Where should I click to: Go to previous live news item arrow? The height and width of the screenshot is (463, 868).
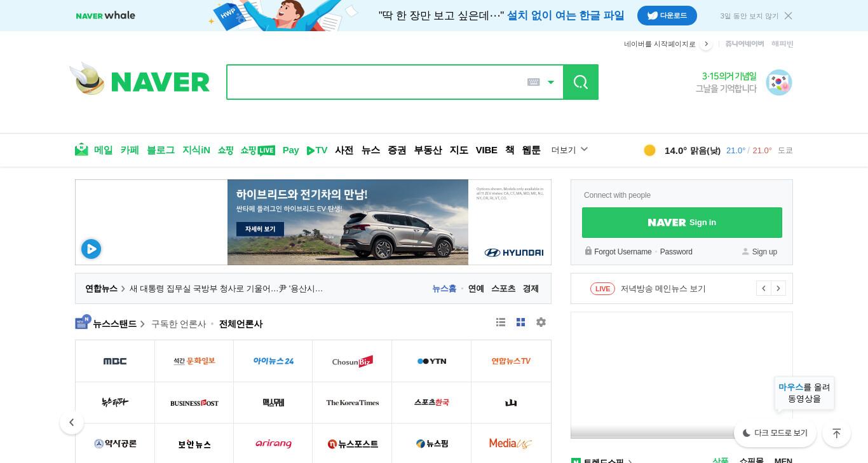pyautogui.click(x=764, y=289)
